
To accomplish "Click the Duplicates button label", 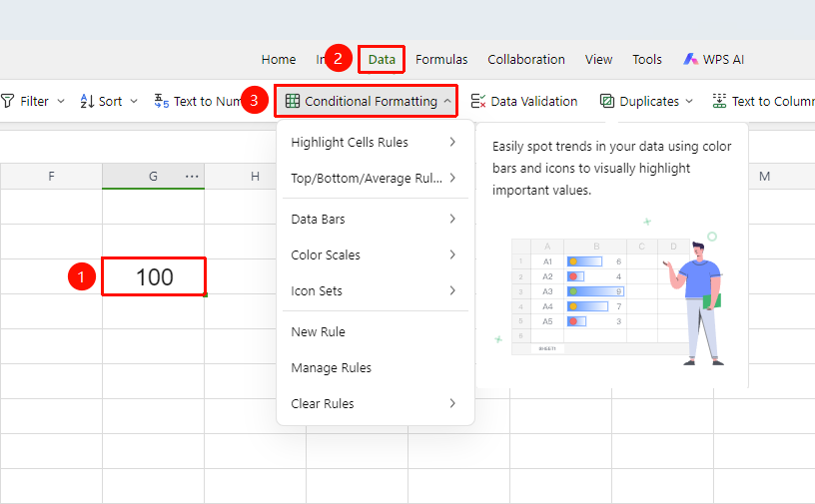I will pos(649,102).
